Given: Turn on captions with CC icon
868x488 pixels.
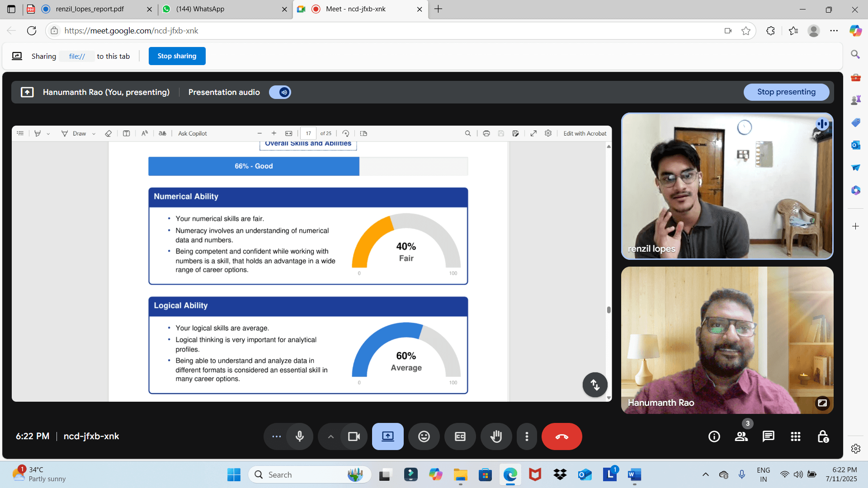Looking at the screenshot, I should tap(460, 436).
